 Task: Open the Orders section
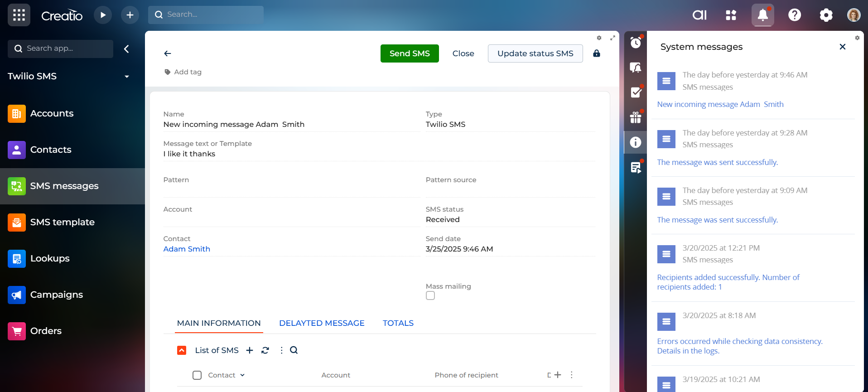72,331
